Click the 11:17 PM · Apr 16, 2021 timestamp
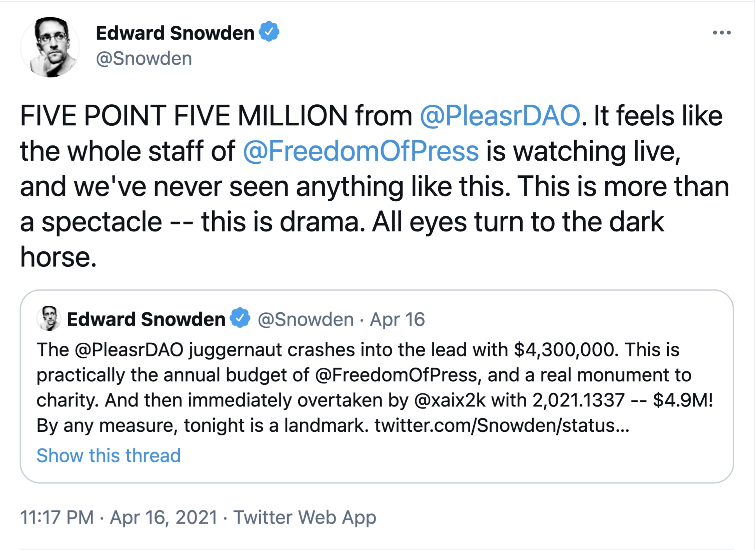Viewport: 756px width, 550px height. coord(119,517)
